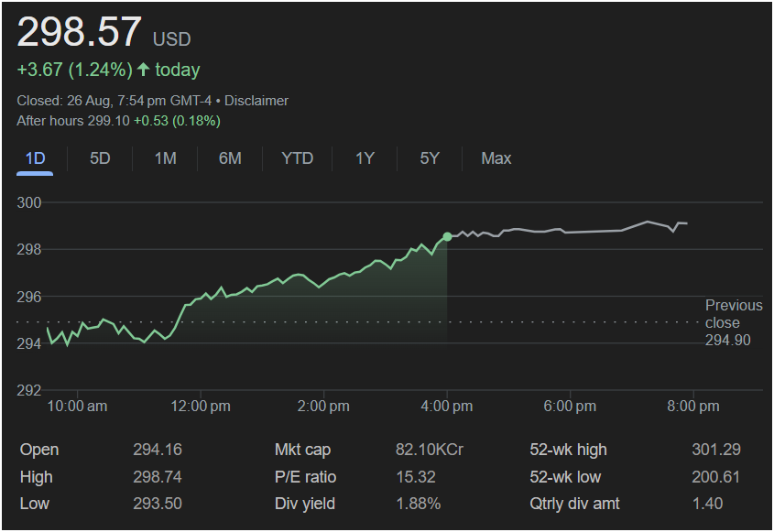The image size is (774, 532).
Task: Open the 5Y time range
Action: coord(430,158)
